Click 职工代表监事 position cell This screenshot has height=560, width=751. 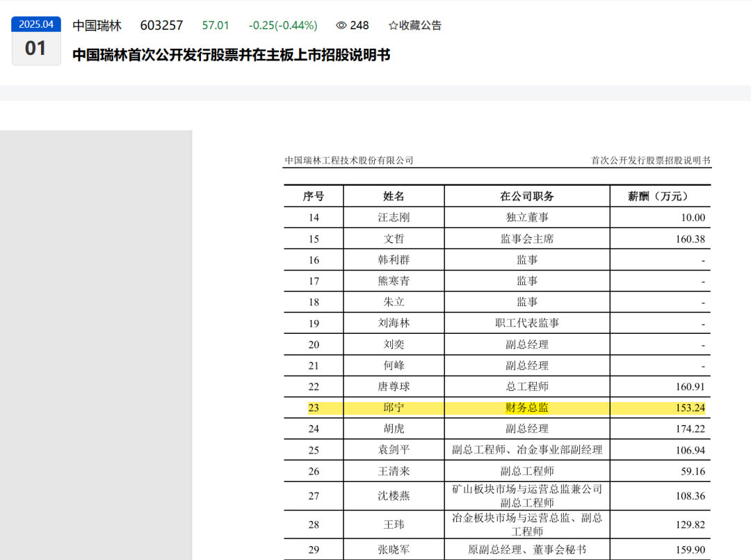click(527, 323)
